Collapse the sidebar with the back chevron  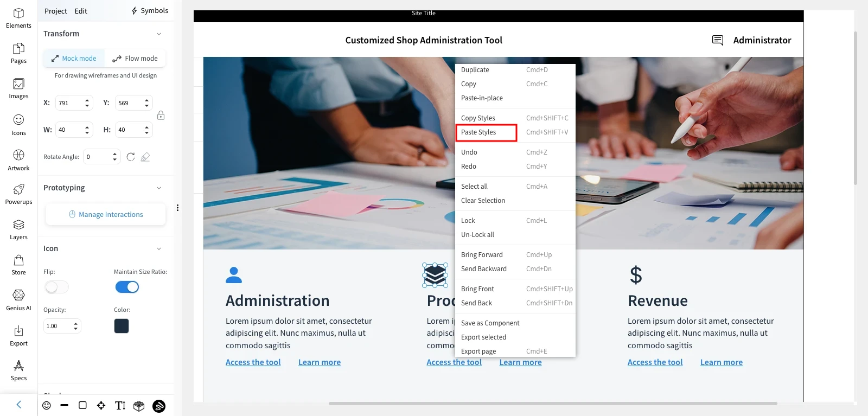(x=19, y=405)
